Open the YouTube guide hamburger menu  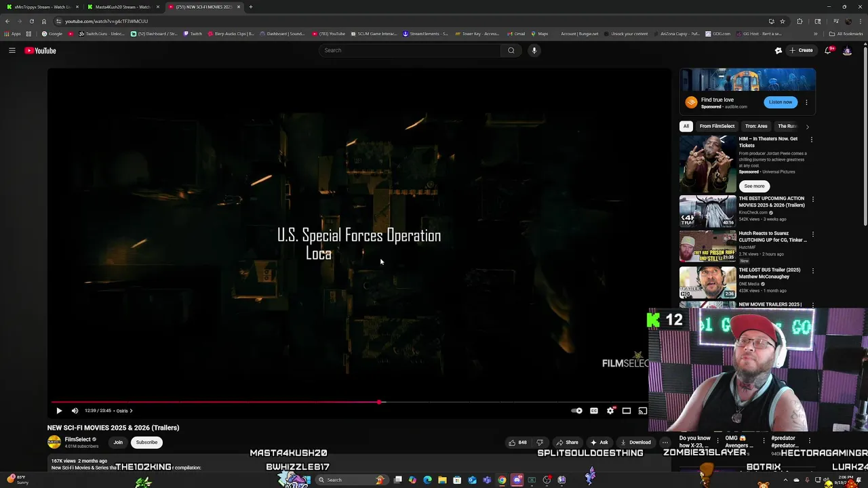pos(12,50)
